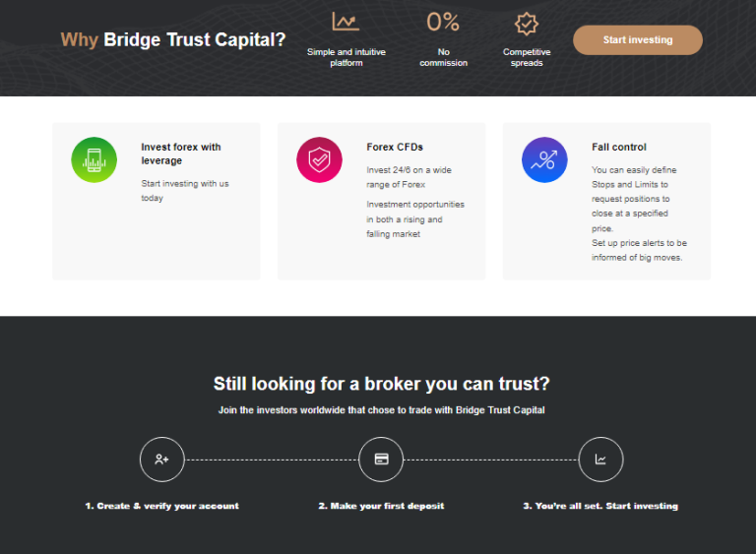Click the line chart platform icon

(x=346, y=22)
